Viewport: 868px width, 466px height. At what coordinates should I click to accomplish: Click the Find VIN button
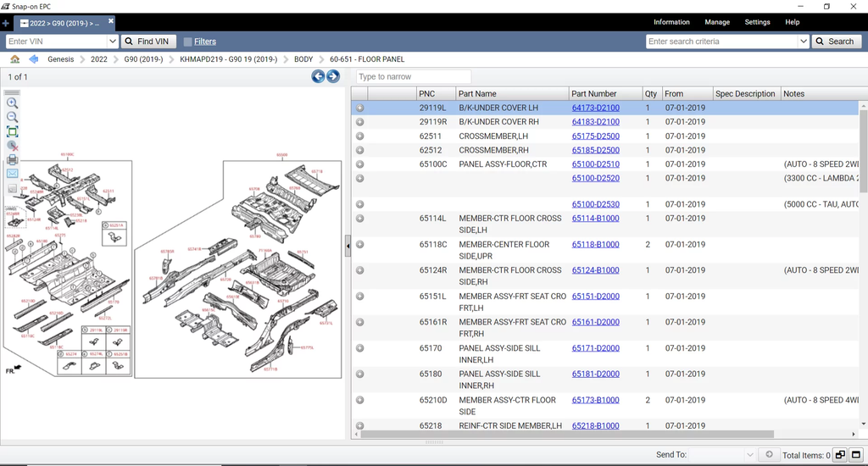[147, 42]
